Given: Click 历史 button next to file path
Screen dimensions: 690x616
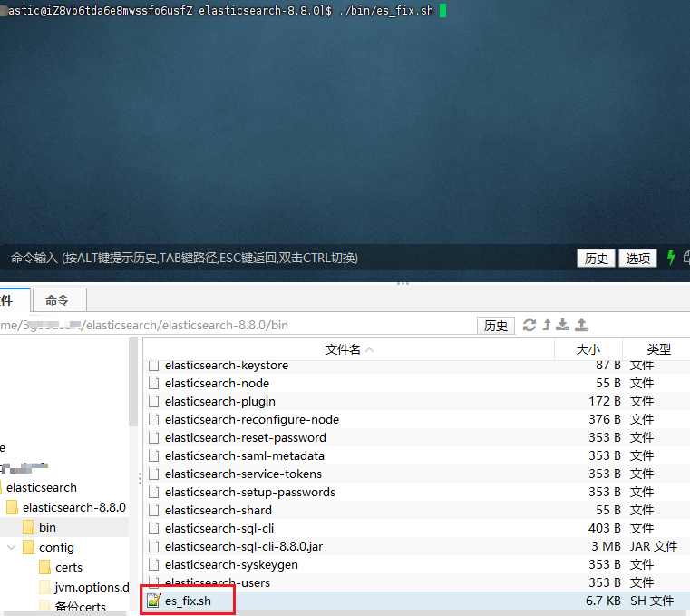Looking at the screenshot, I should [496, 326].
